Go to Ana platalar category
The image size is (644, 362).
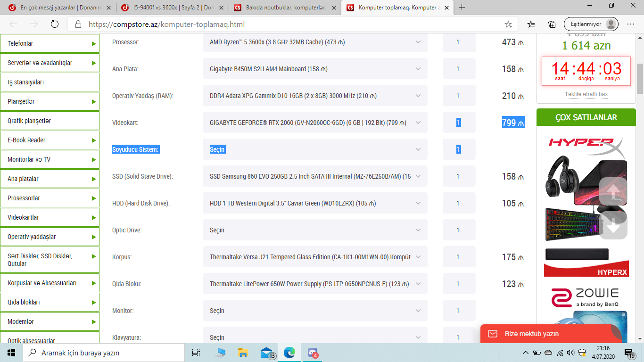click(50, 179)
